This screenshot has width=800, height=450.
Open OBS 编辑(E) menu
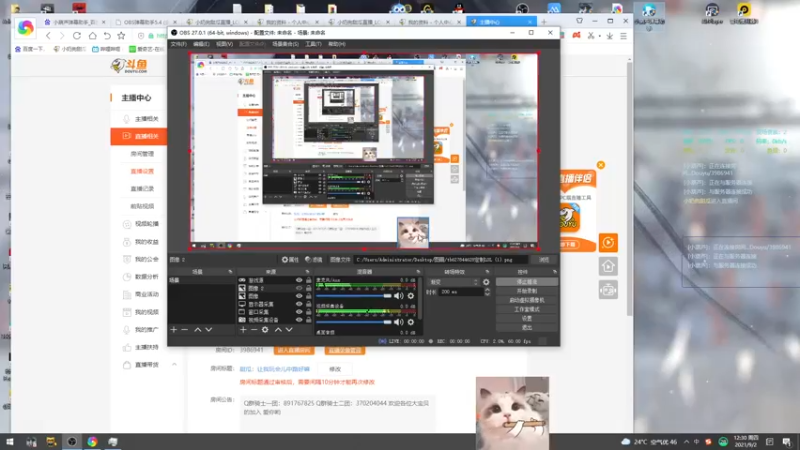[201, 44]
